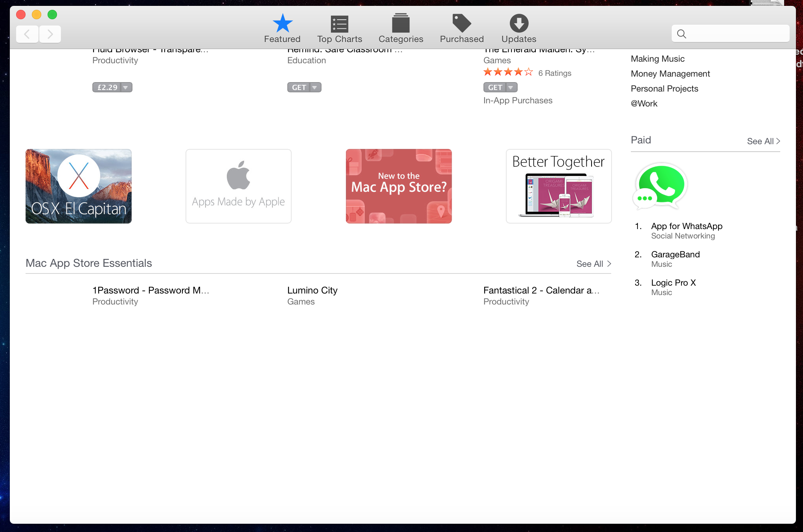Open the Featured star tab
Viewport: 803px width, 532px height.
[282, 24]
